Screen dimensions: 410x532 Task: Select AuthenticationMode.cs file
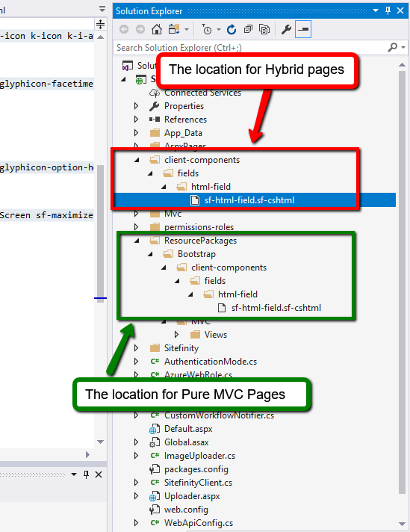tap(211, 362)
